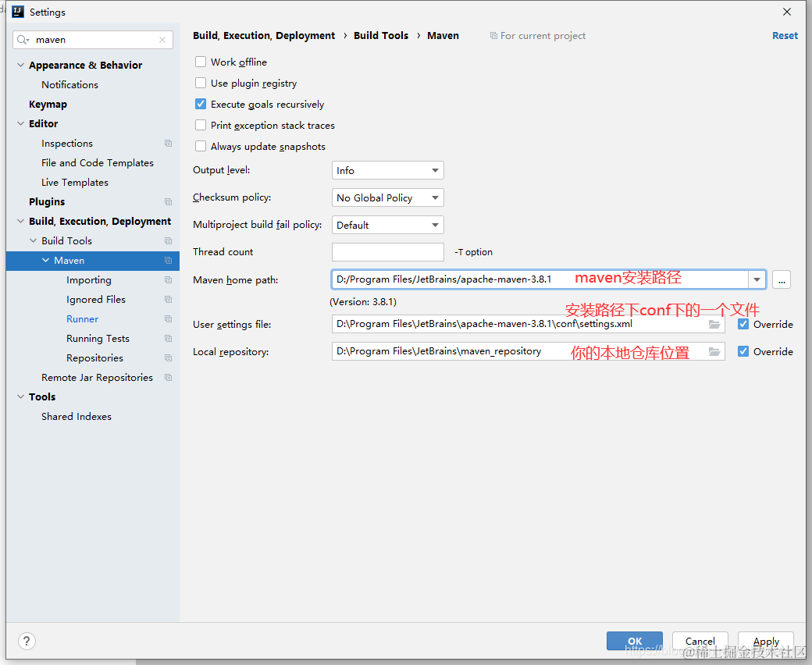Open Live Templates settings

coord(75,182)
